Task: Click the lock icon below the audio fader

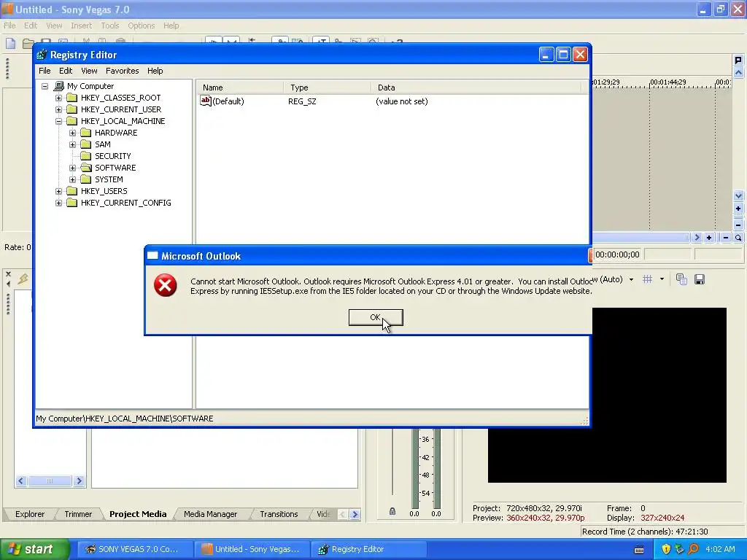Action: click(x=392, y=511)
